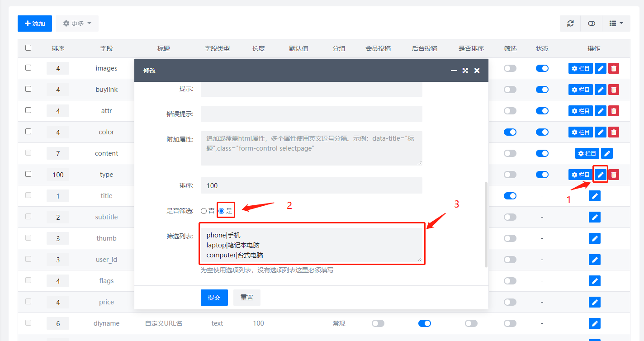This screenshot has height=341, width=644.
Task: Click the 栏目 button for color row
Action: [x=581, y=132]
